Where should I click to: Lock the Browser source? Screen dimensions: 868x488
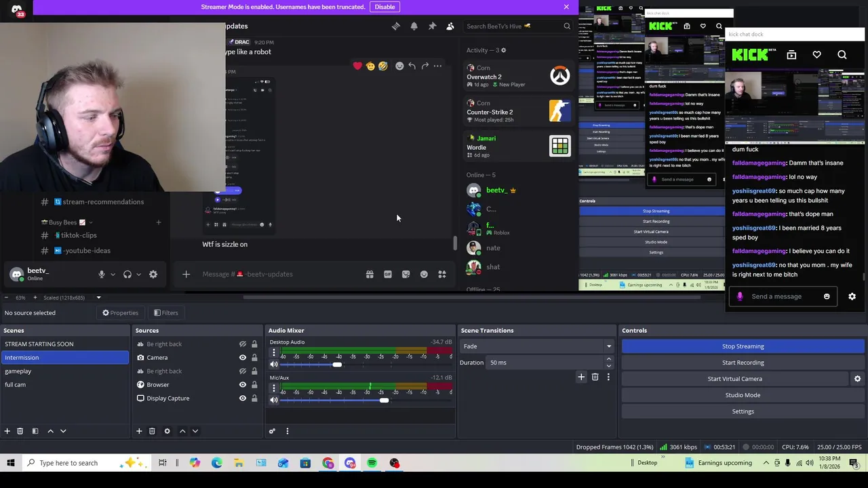(x=254, y=384)
